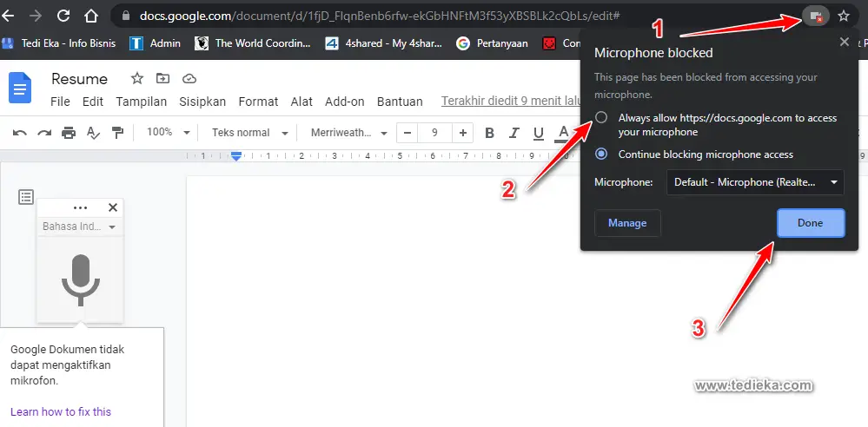The width and height of the screenshot is (868, 427).
Task: Open the zoom 100% dropdown
Action: (169, 133)
